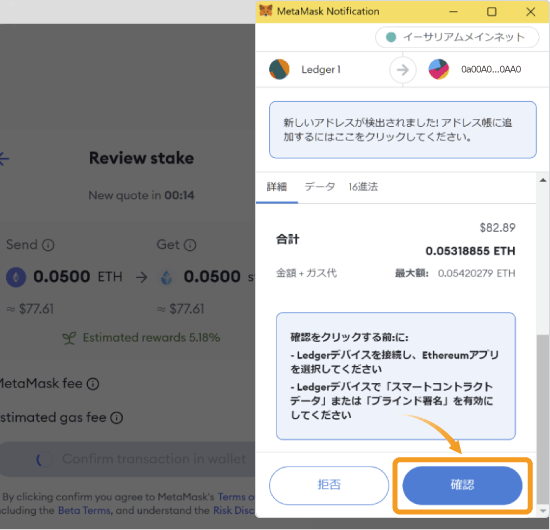Click the scrollbar down arrow in MetaMask popup
The height and width of the screenshot is (530, 550).
(543, 511)
